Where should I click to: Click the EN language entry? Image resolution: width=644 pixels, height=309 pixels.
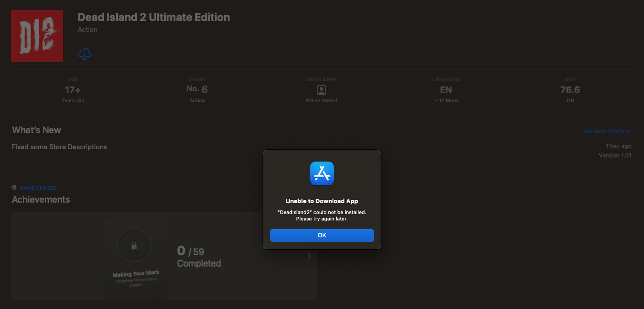click(x=446, y=90)
